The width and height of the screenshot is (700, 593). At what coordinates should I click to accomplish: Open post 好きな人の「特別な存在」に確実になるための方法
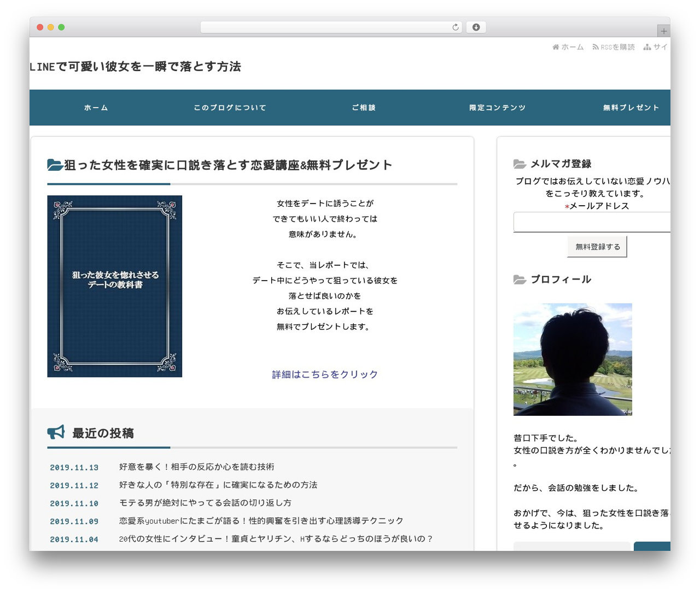click(x=218, y=485)
